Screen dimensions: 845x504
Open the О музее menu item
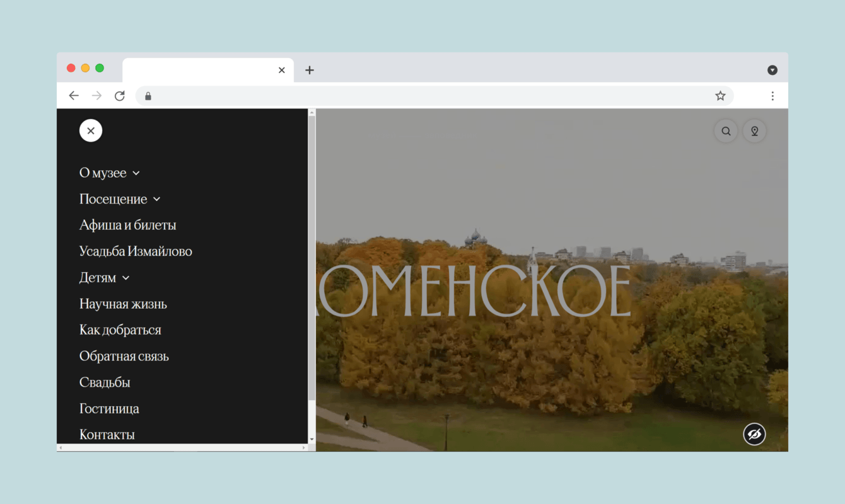pyautogui.click(x=103, y=173)
